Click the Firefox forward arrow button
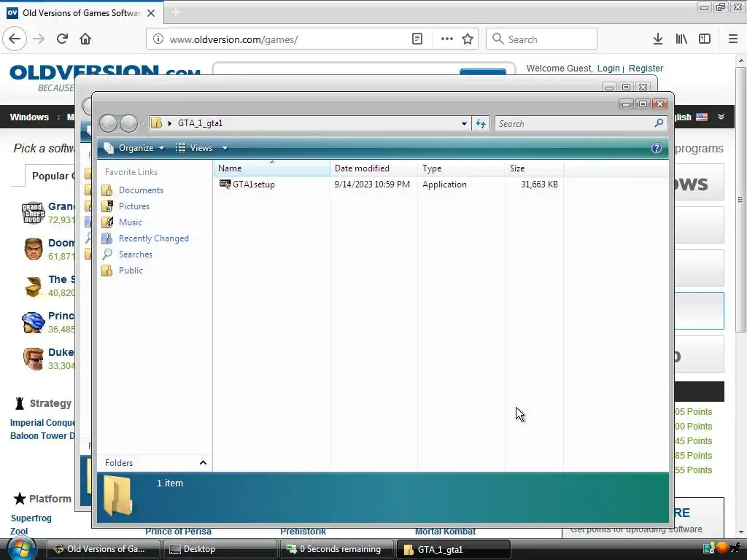Image resolution: width=747 pixels, height=560 pixels. [x=39, y=39]
